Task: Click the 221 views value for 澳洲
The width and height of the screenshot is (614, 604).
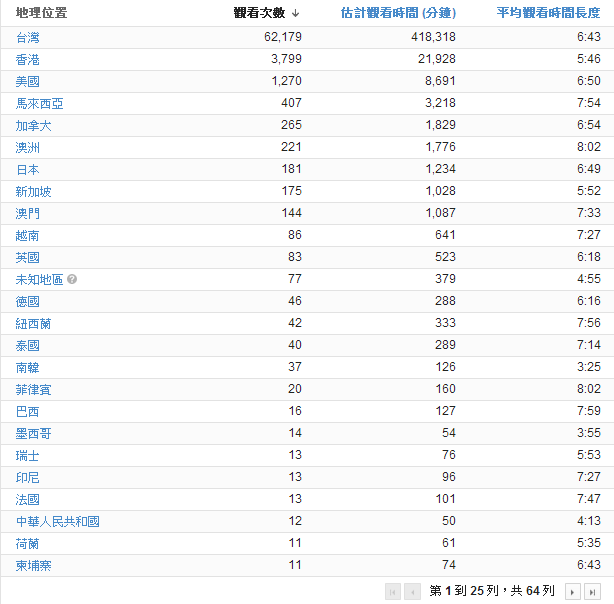Action: pyautogui.click(x=291, y=146)
